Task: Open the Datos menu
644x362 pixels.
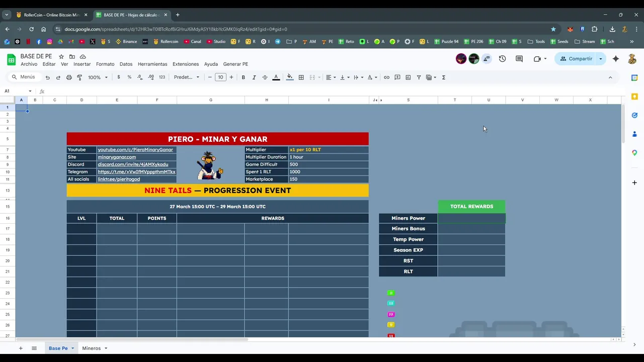Action: [x=126, y=64]
